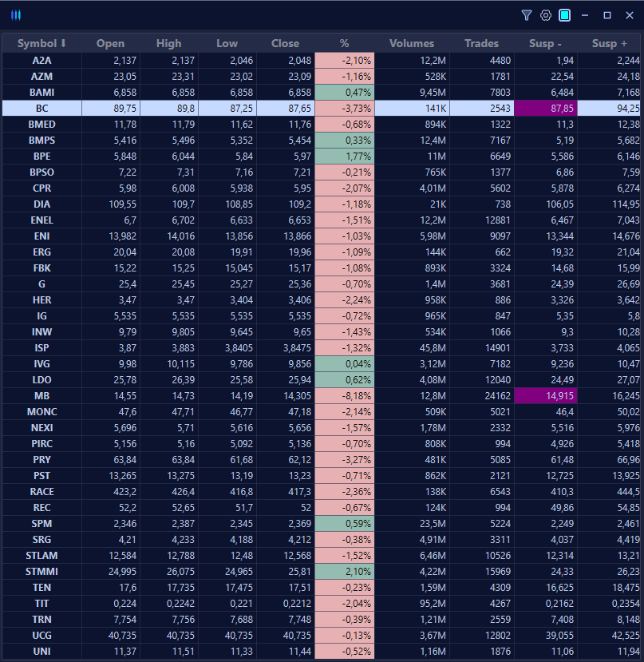Select the MB symbol cell
The width and height of the screenshot is (644, 662).
[41, 396]
